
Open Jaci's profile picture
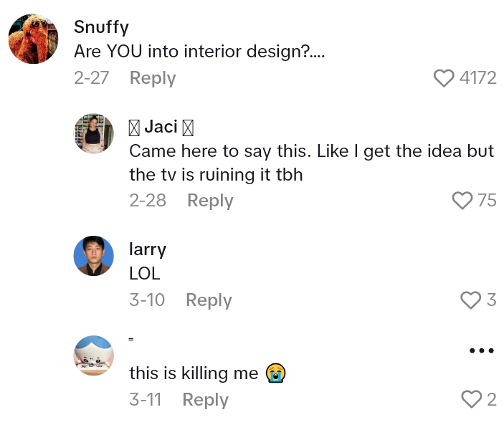click(x=94, y=133)
